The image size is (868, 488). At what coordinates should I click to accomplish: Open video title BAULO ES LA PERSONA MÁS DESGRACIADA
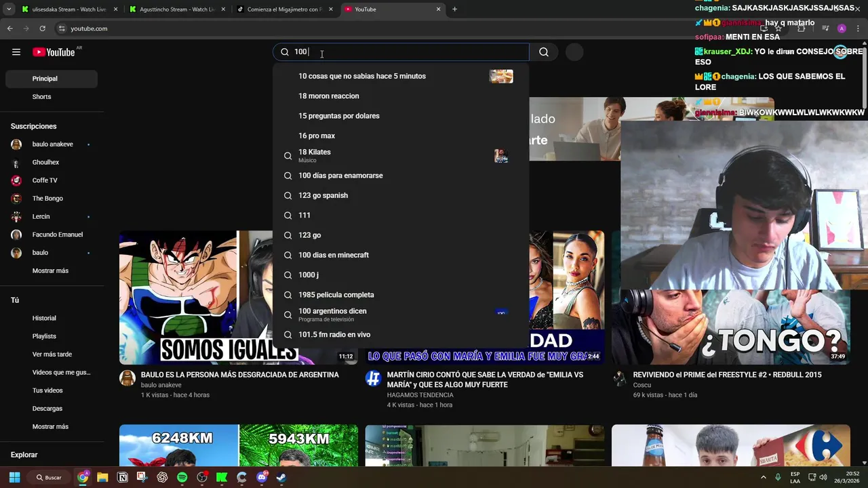240,375
